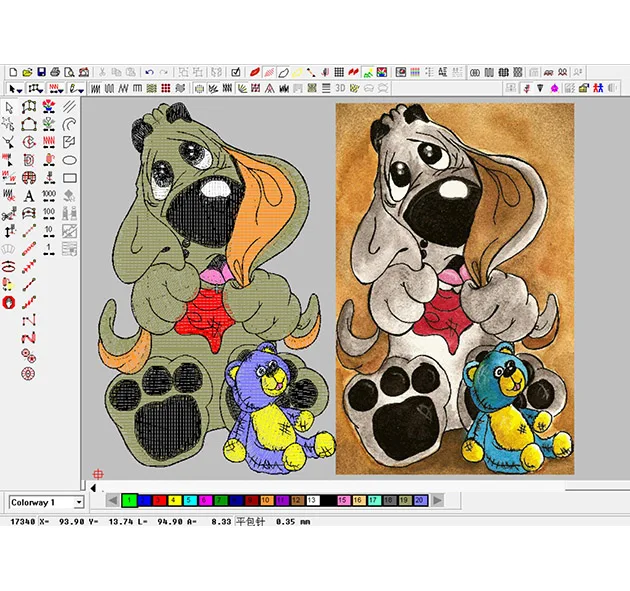Select green color swatch number 1
This screenshot has height=591, width=630.
(x=129, y=500)
